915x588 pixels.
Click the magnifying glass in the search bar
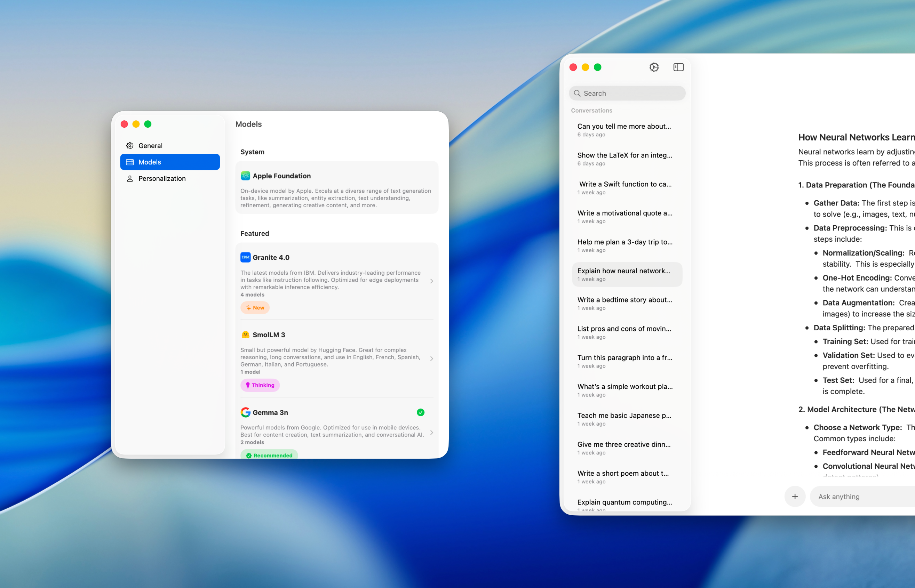point(578,93)
